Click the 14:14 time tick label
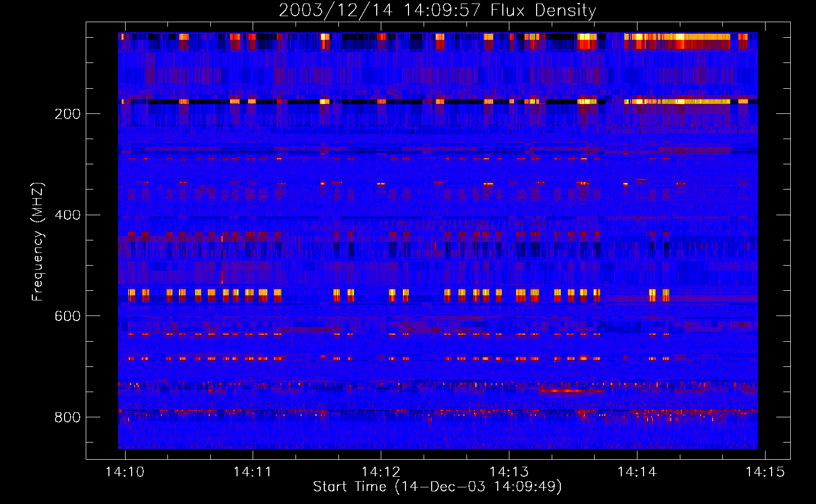816x504 pixels. click(x=637, y=472)
